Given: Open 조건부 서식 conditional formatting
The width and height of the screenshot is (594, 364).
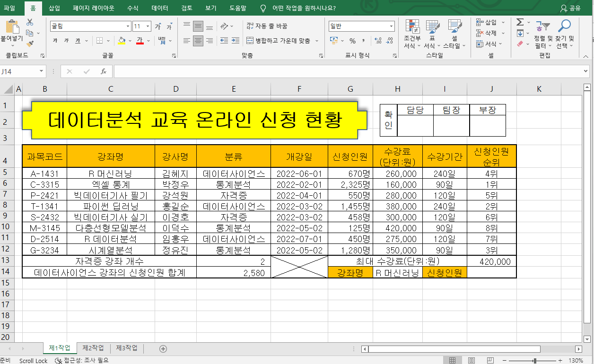Looking at the screenshot, I should (412, 34).
